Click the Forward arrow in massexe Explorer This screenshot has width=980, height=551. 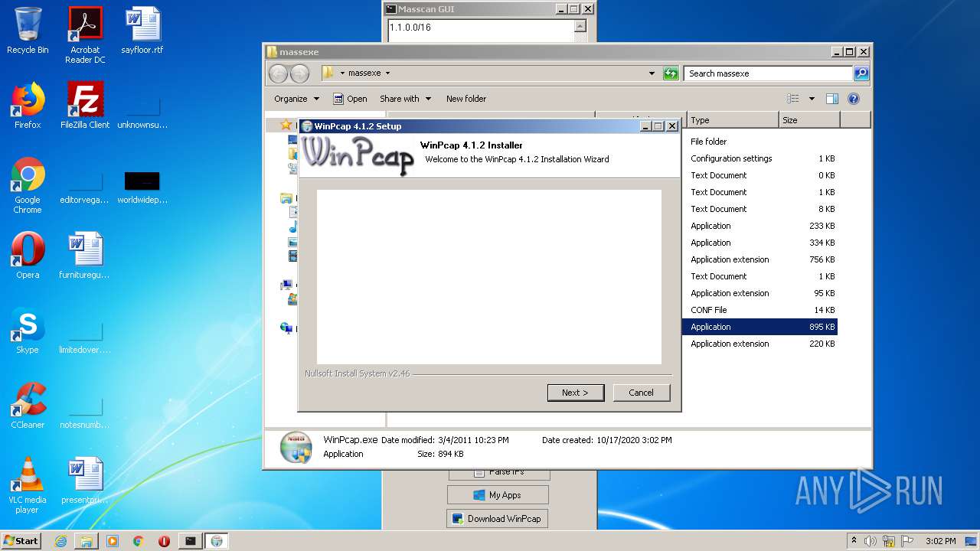299,73
